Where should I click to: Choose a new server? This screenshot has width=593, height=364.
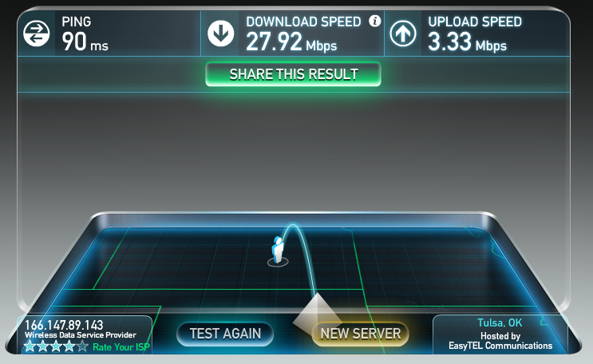pos(361,334)
